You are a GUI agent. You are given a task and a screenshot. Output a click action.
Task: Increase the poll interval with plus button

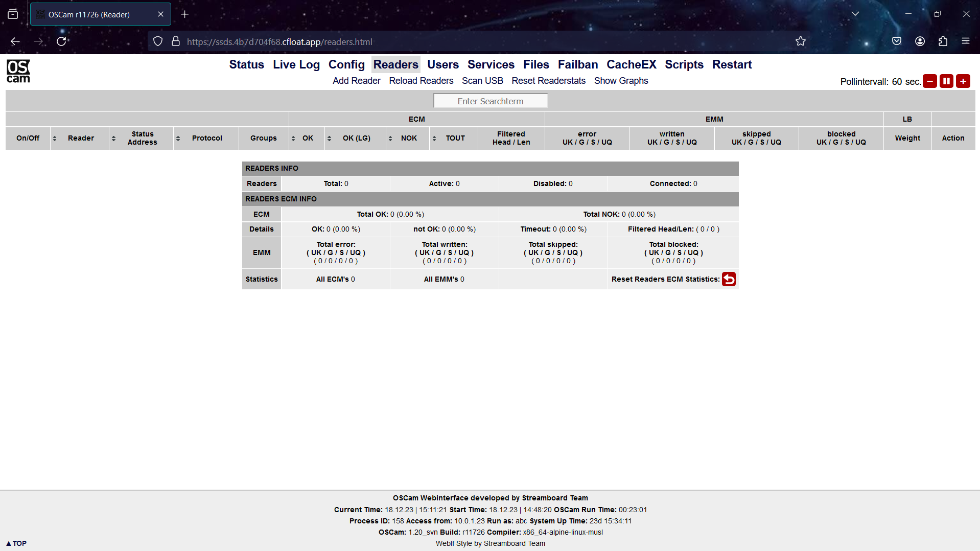[x=963, y=81]
